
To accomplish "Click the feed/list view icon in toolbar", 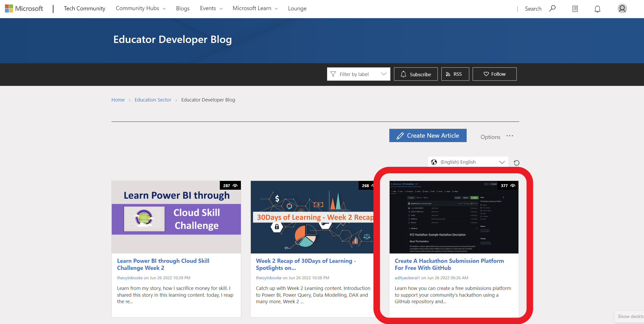I will pos(575,9).
